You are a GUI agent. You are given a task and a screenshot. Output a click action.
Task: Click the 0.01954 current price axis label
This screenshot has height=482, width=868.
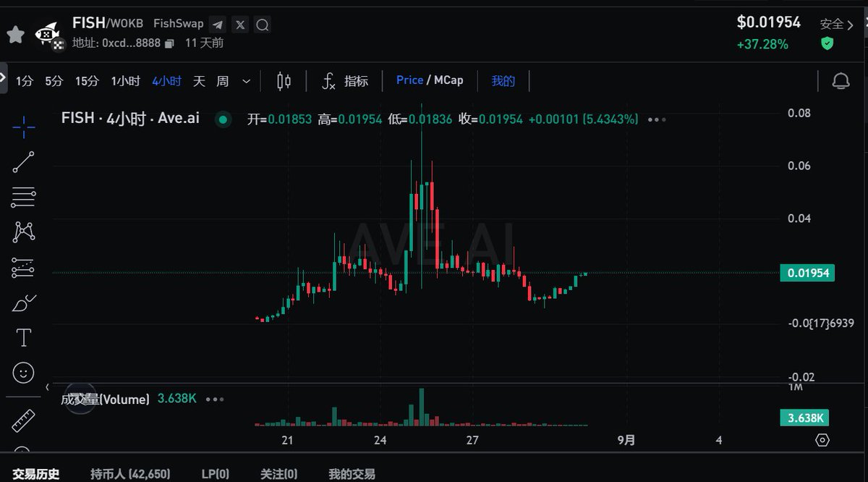click(807, 274)
